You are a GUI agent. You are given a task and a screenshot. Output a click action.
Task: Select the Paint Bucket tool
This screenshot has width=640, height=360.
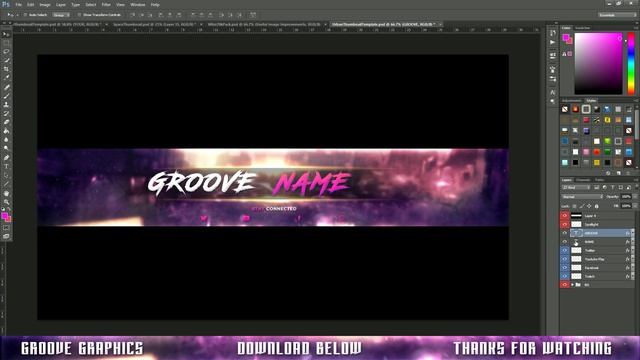pos(6,131)
